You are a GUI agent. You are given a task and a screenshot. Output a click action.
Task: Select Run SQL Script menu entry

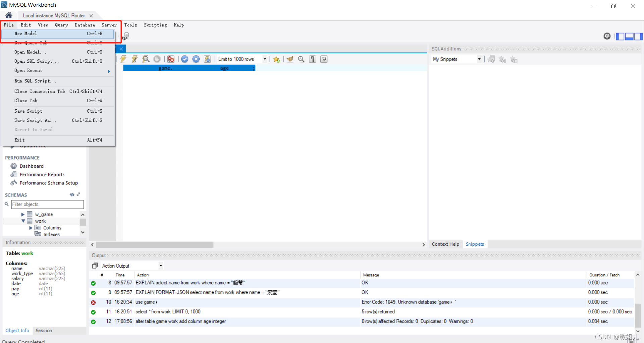tap(58, 81)
